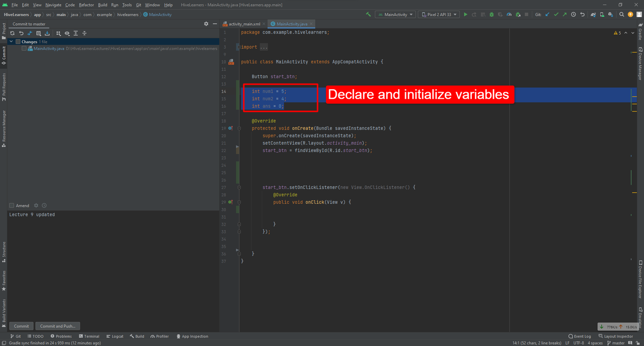Viewport: 644px width, 346px height.
Task: Open the Resource Manager side panel
Action: (4, 128)
